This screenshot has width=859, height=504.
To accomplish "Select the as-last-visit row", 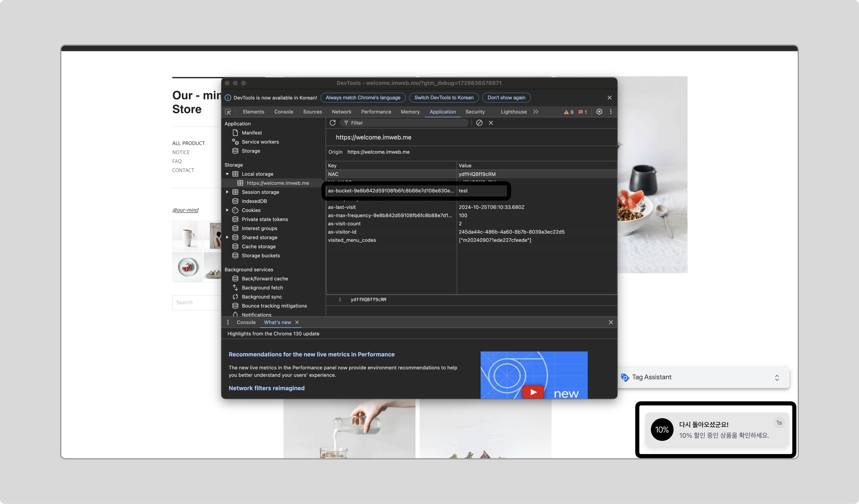I will click(471, 207).
